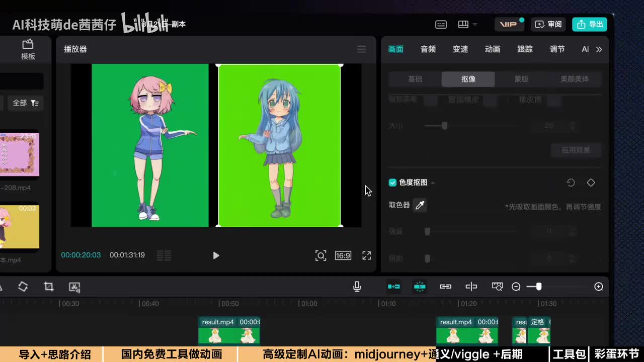Open the keyboard shortcuts icon in top bar

pyautogui.click(x=441, y=25)
